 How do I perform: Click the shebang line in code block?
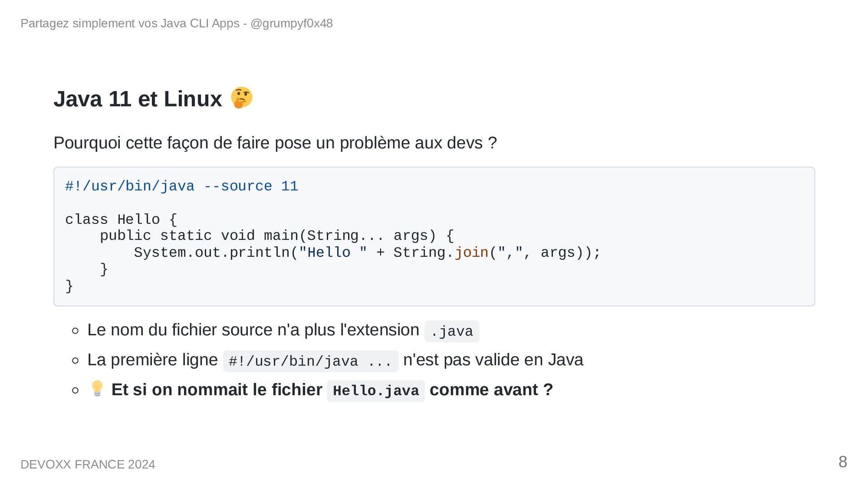[x=181, y=186]
